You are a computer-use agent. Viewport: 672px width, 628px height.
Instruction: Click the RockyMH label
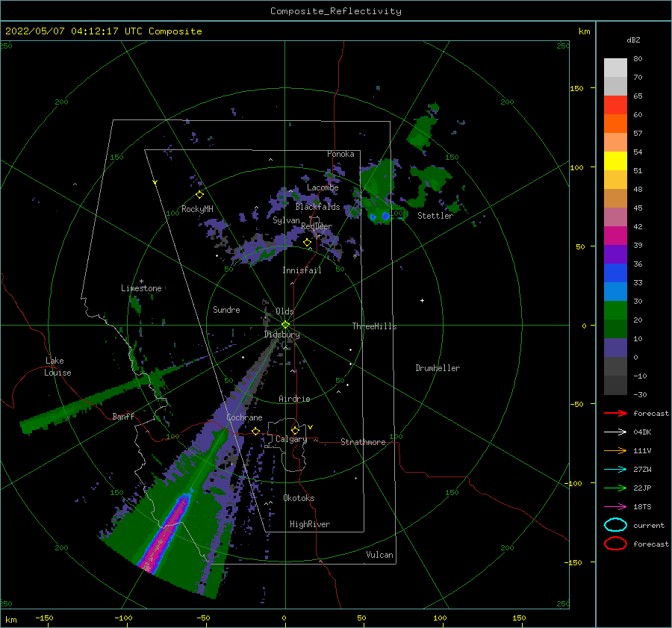click(x=197, y=209)
